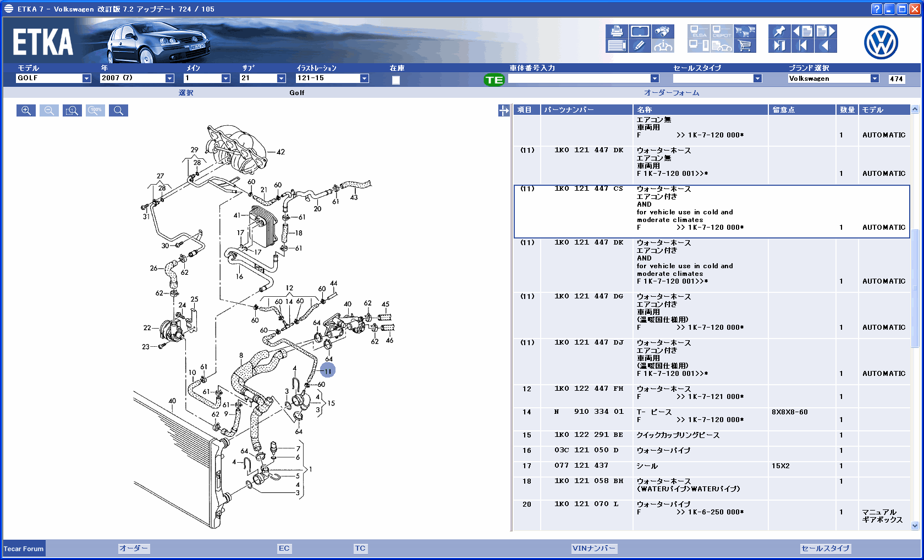924x560 pixels.
Task: Click the Tecar Forum label
Action: (x=24, y=549)
